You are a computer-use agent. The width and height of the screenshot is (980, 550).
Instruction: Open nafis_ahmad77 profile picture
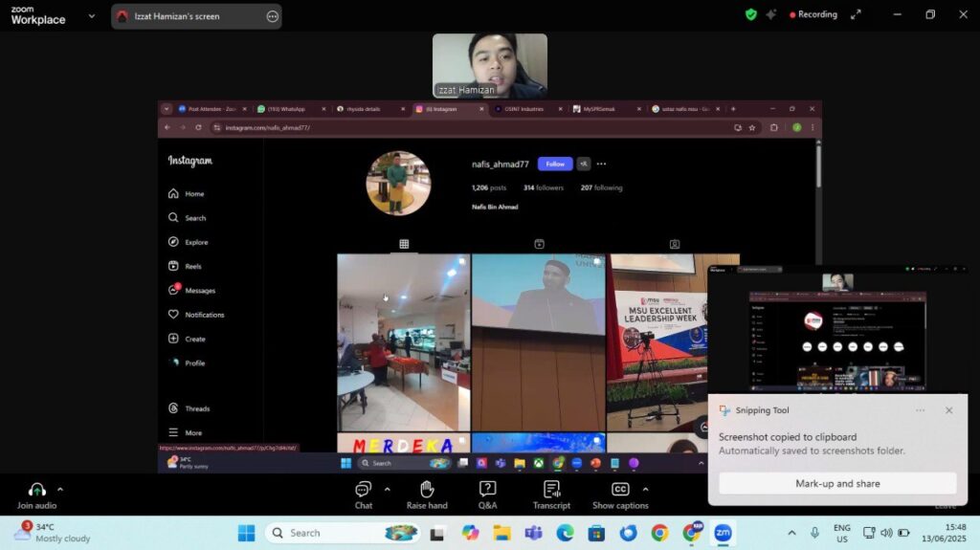pos(398,183)
